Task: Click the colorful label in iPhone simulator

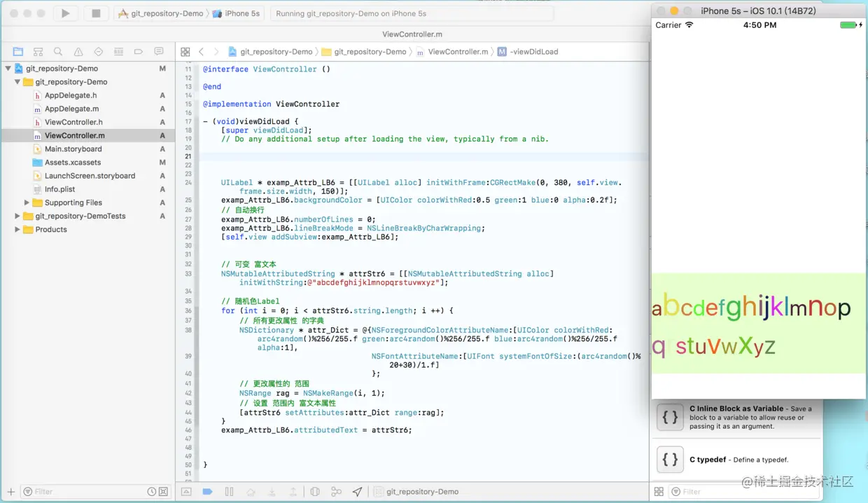Action: click(759, 323)
